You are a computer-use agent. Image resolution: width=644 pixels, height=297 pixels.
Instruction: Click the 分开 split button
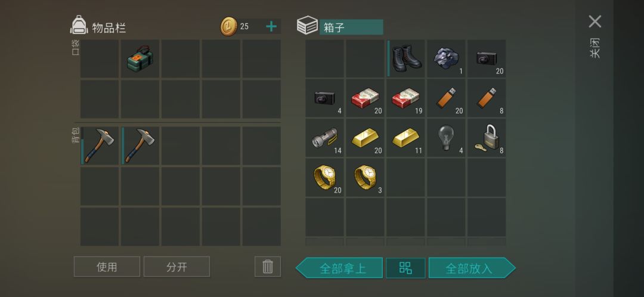pos(177,267)
